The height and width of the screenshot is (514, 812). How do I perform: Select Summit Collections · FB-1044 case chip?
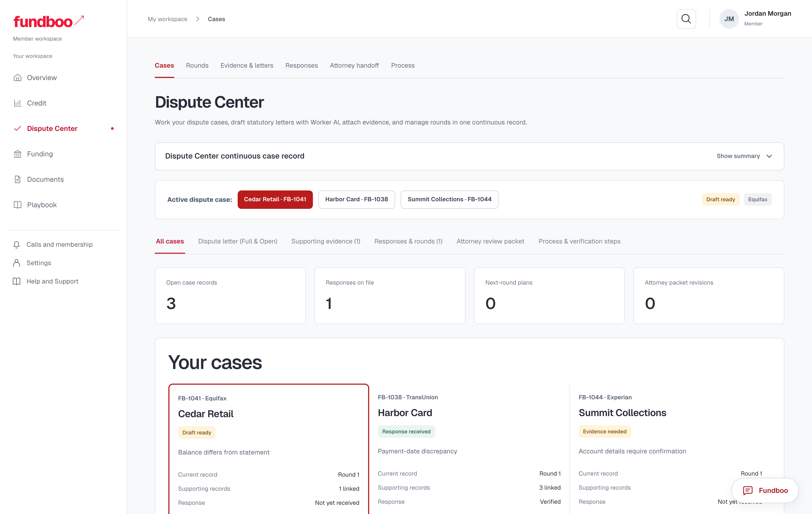click(450, 200)
